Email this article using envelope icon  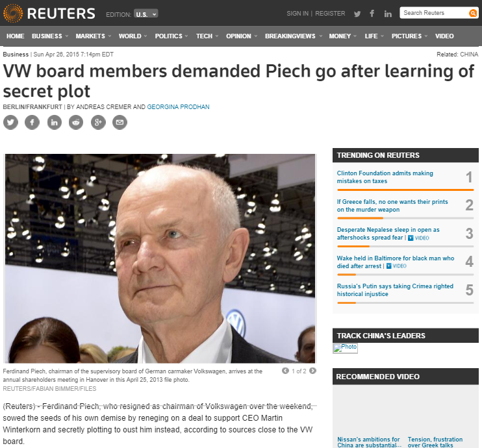tap(120, 122)
